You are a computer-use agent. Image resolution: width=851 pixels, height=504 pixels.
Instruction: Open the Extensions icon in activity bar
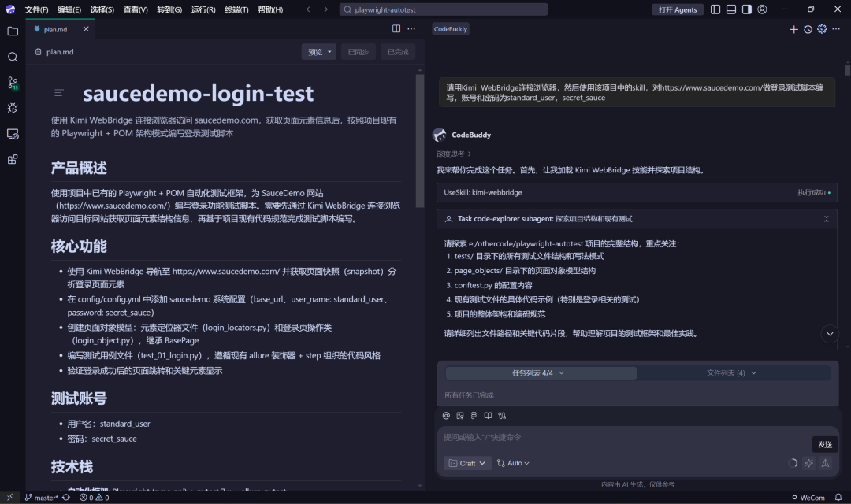pyautogui.click(x=13, y=160)
